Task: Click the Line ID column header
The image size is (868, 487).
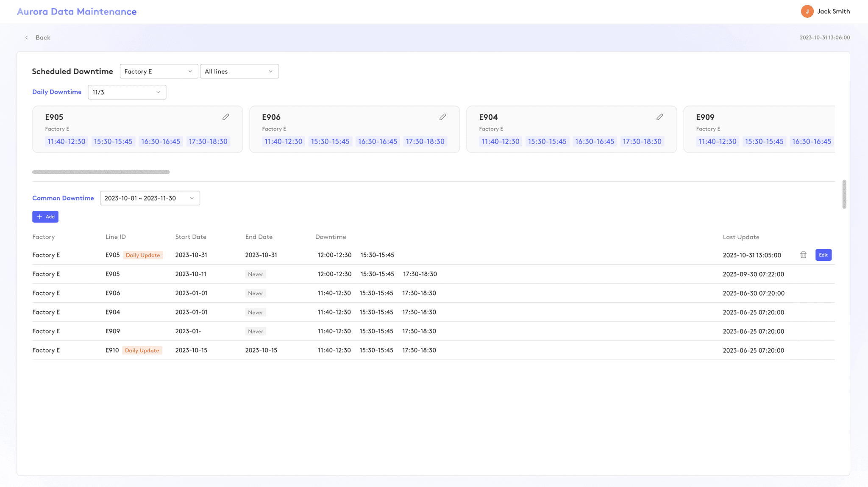Action: point(115,237)
